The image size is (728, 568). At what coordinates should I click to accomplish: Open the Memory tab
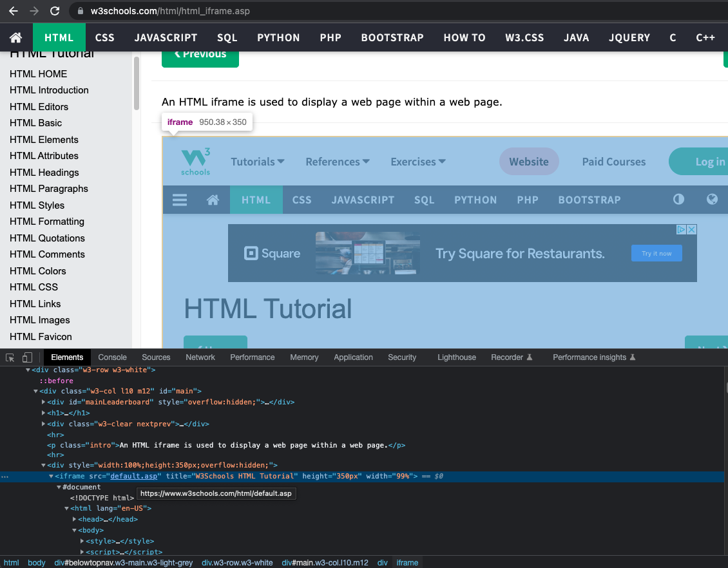tap(304, 357)
